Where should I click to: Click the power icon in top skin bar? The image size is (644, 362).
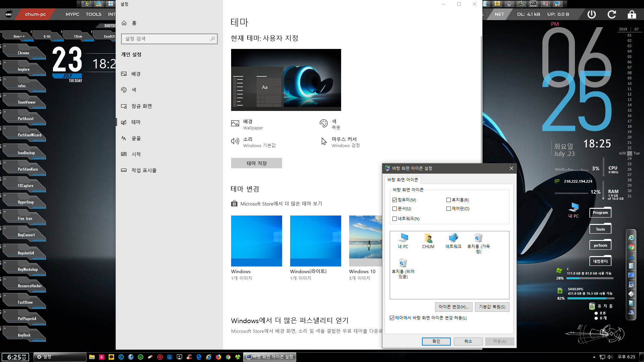click(591, 14)
